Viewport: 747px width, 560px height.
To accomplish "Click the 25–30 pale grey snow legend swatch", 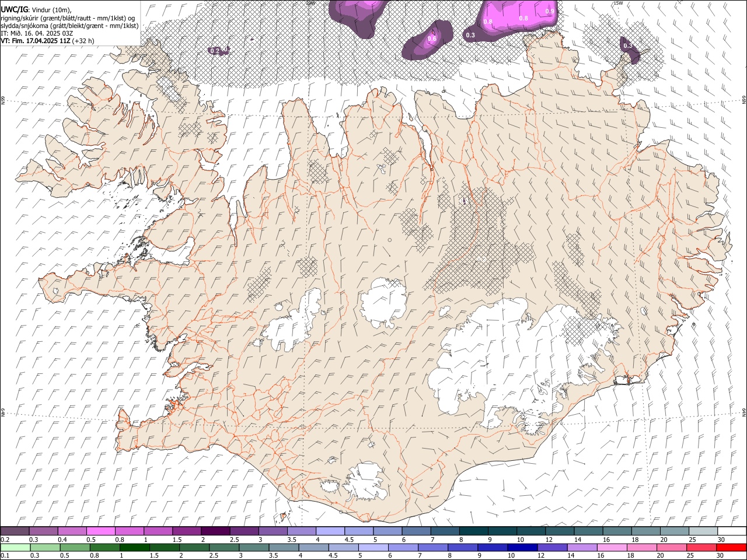I will 703,531.
